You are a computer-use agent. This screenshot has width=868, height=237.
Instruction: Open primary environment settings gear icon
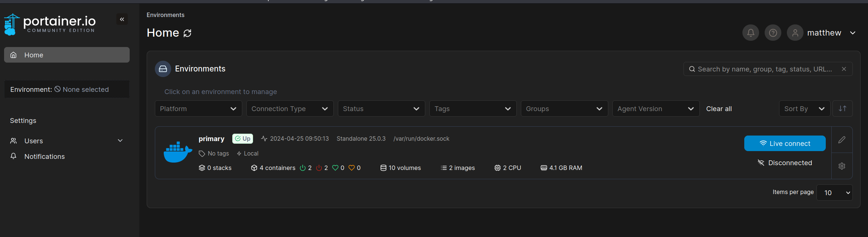tap(842, 166)
